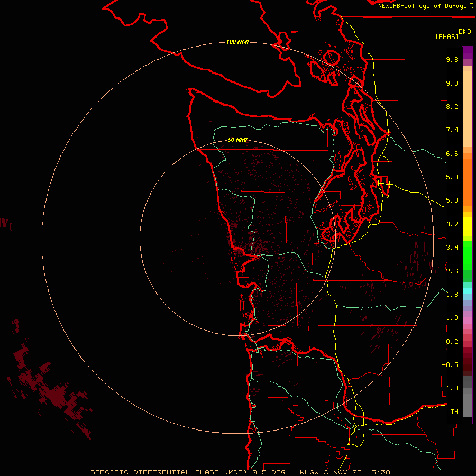
Task: Click the 5.0 color scale label
Action: coord(452,200)
